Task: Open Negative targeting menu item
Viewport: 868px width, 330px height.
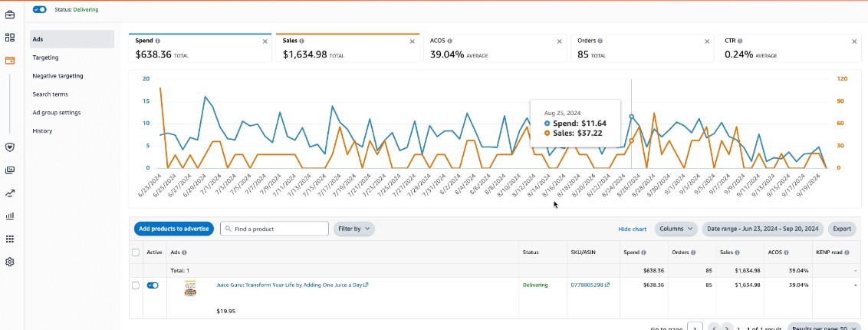Action: pyautogui.click(x=58, y=76)
